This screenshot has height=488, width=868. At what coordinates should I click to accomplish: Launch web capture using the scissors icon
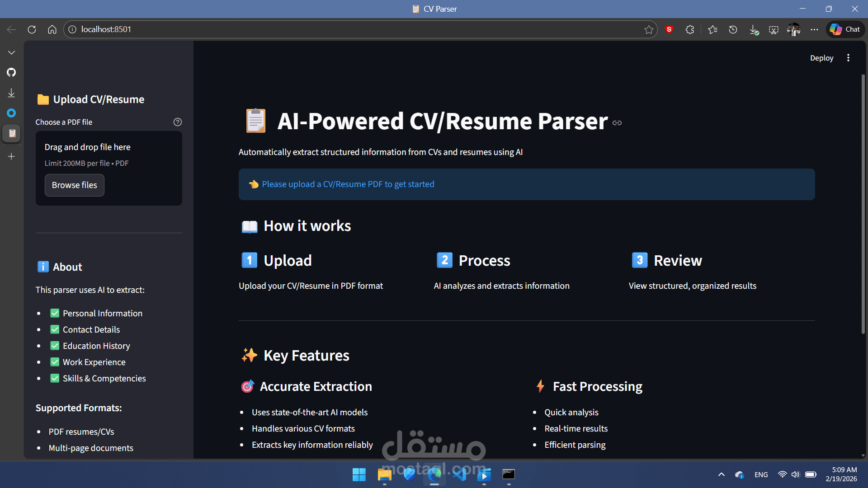(x=774, y=29)
